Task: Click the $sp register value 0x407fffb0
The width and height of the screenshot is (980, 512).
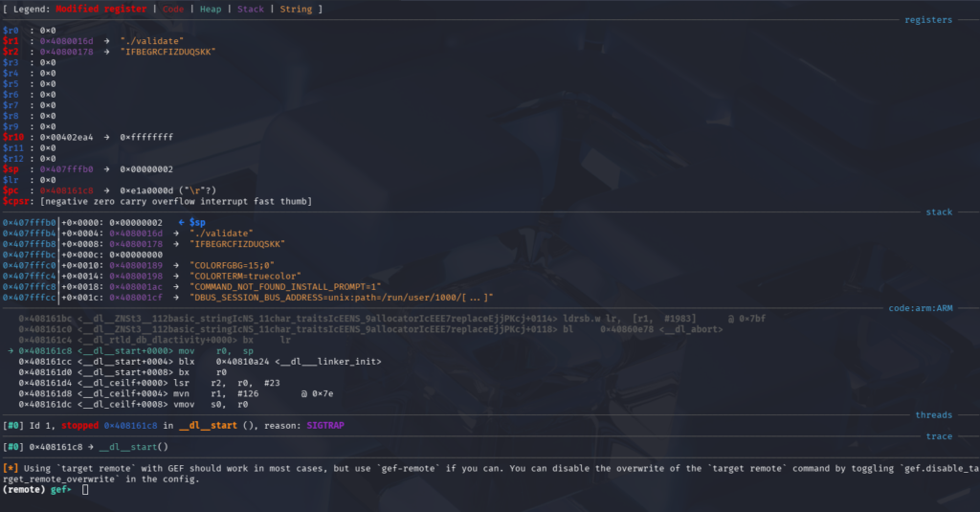Action: [66, 169]
